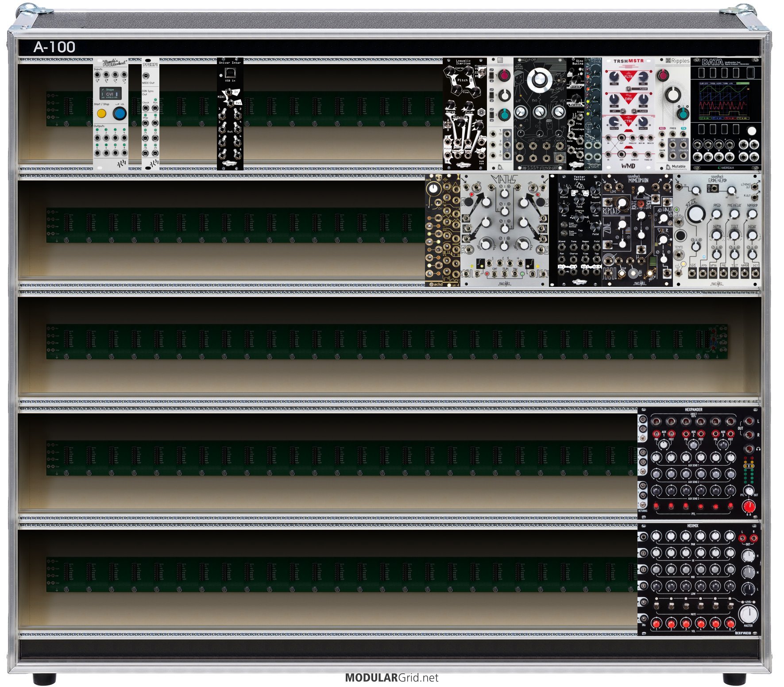Click output 1 jack on Pamela's PRO Workout
The width and height of the screenshot is (784, 687).
tap(97, 138)
